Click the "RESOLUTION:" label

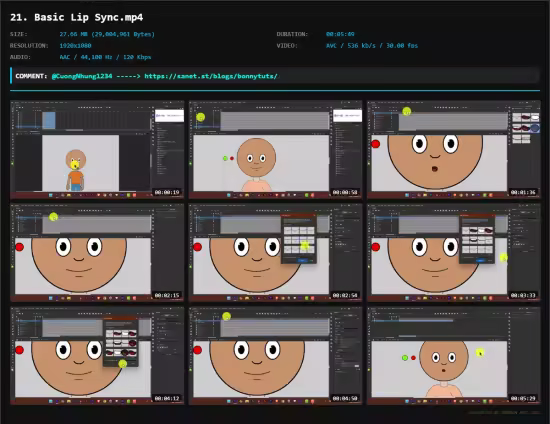[29, 46]
